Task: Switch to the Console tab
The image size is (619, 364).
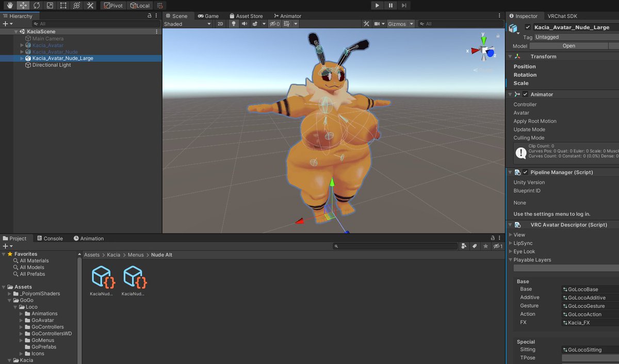Action: (50, 238)
